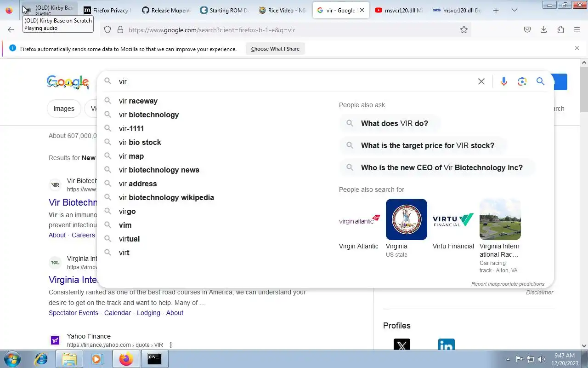Choose suggestion virgo
The width and height of the screenshot is (588, 368).
tap(127, 211)
